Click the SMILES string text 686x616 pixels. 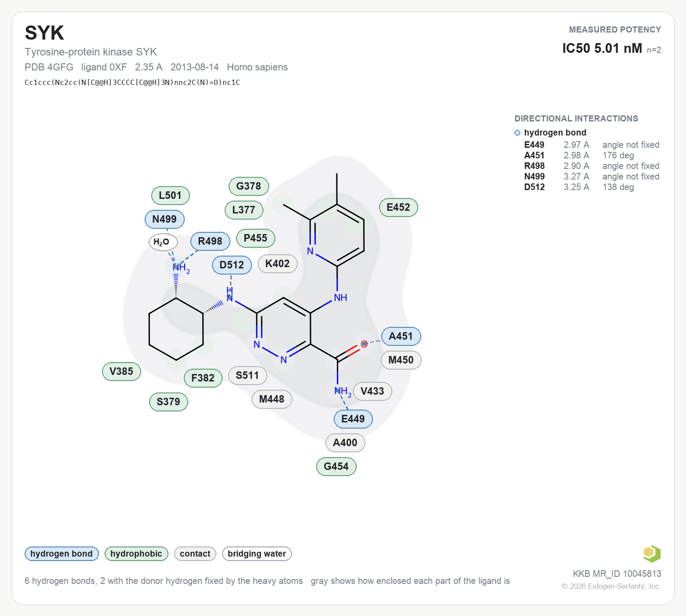tap(132, 82)
